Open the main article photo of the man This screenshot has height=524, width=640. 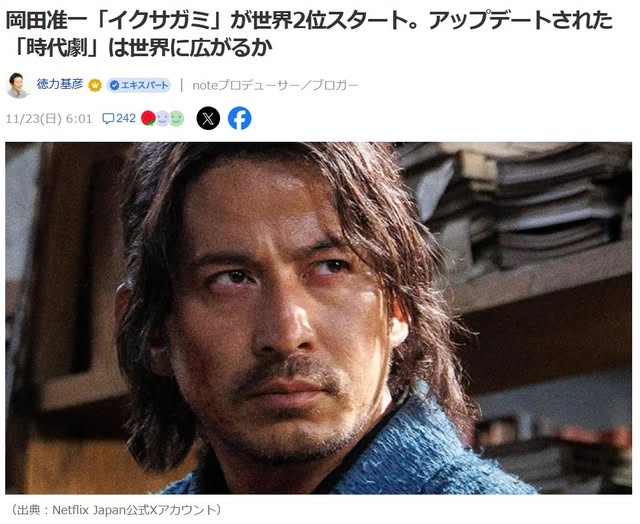pos(318,318)
